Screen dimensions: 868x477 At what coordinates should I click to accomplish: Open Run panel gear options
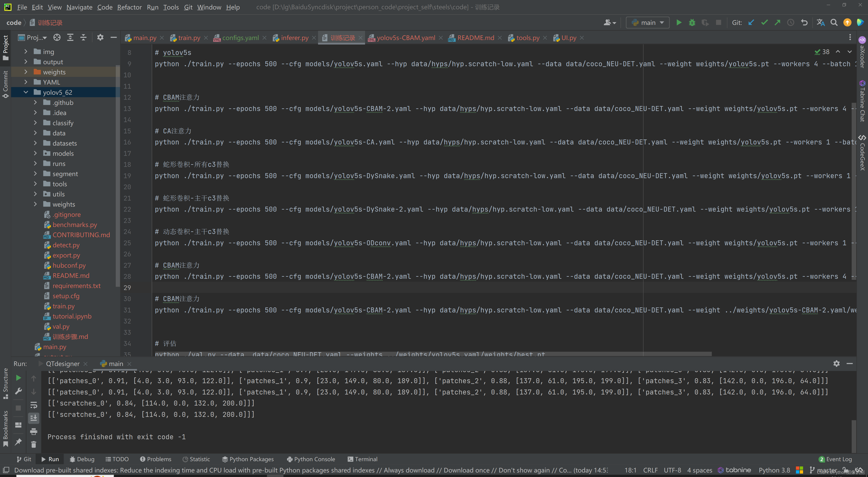point(836,363)
